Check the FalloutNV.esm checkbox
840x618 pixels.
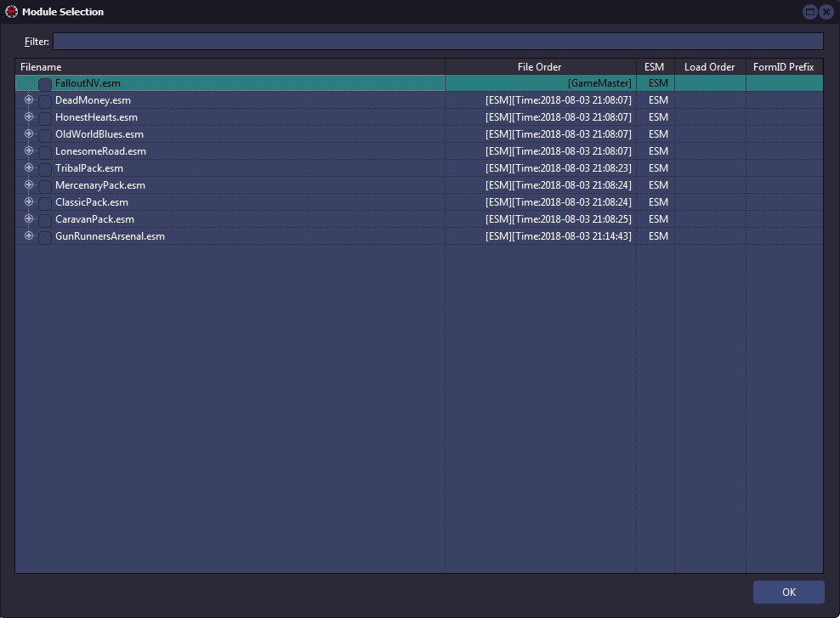tap(45, 84)
